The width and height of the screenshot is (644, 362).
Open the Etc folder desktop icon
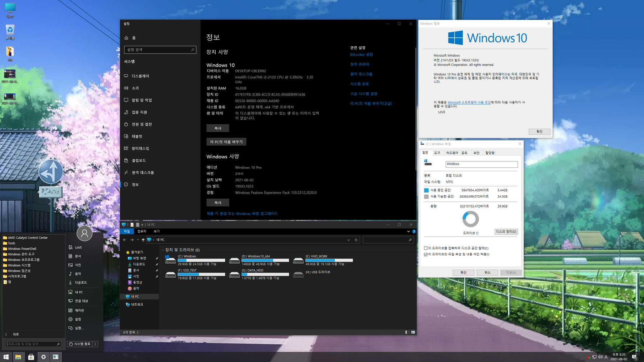tap(10, 54)
